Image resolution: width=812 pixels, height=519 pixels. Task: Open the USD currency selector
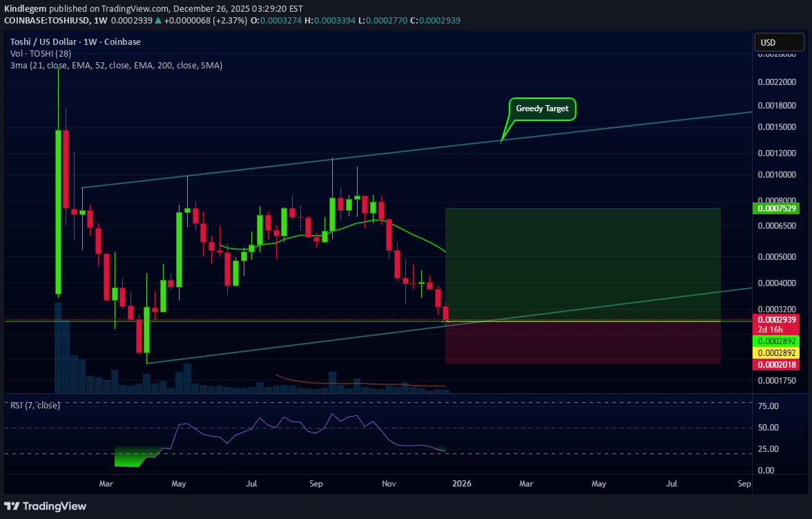point(780,43)
